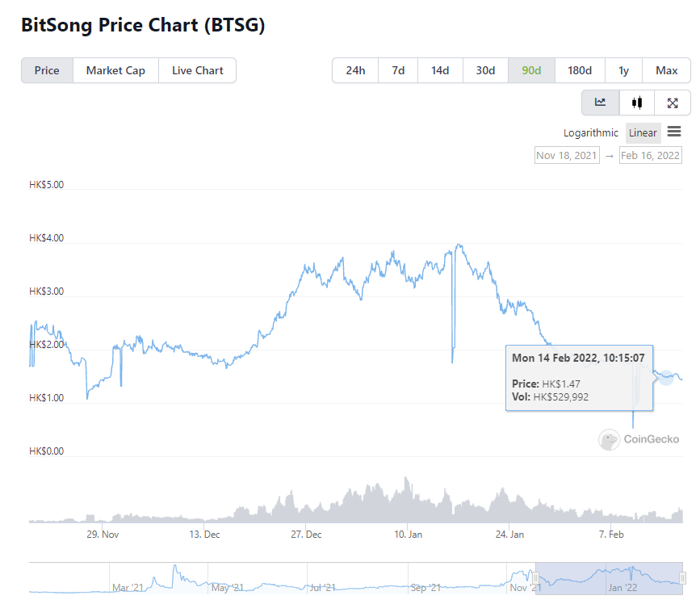Click the 10. Jan date label
This screenshot has height=604, width=700.
[x=408, y=535]
